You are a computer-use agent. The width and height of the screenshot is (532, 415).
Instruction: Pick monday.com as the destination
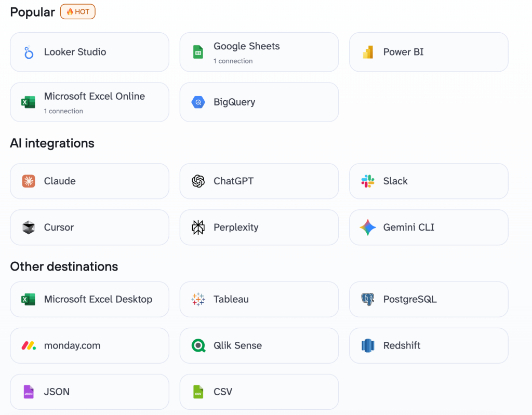(89, 345)
